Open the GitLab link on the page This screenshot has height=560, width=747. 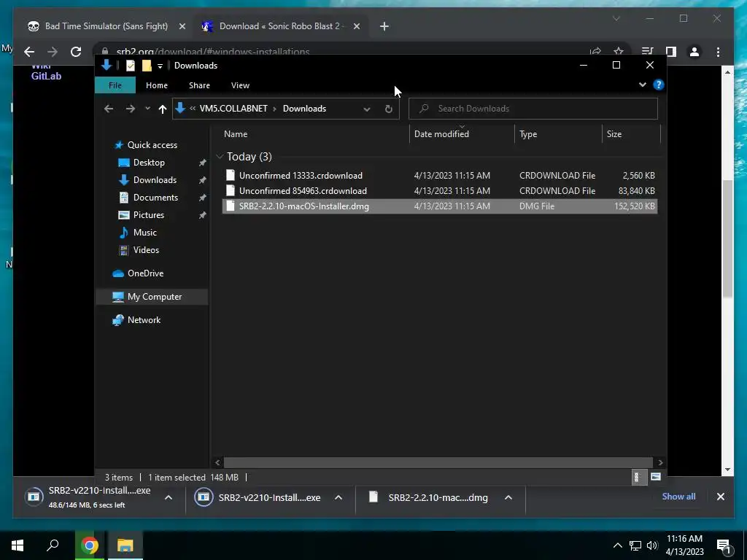click(x=46, y=76)
